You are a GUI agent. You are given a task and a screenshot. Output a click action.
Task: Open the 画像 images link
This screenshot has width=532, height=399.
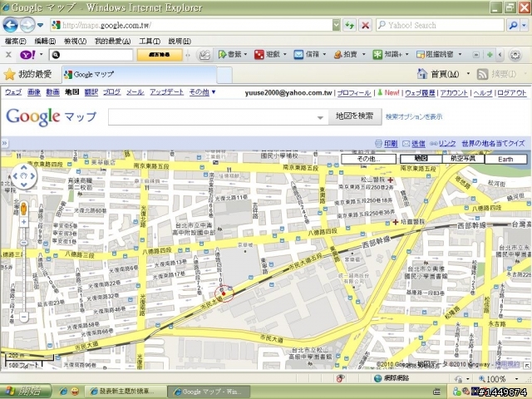(x=34, y=92)
